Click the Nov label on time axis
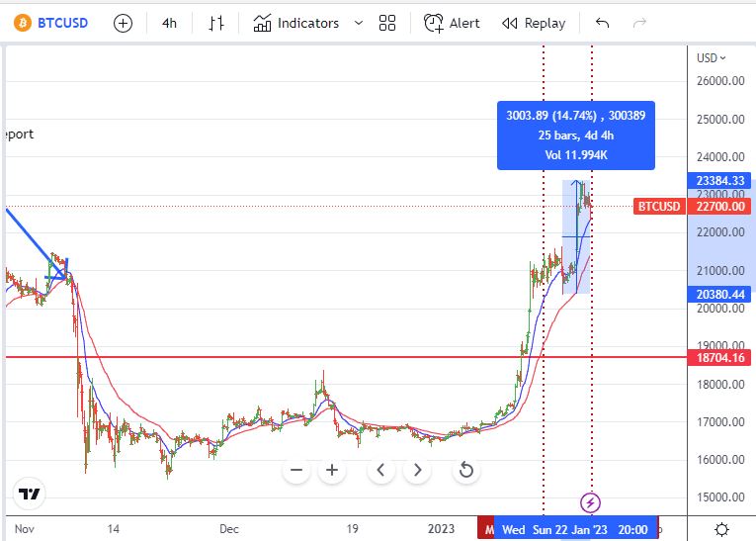The height and width of the screenshot is (541, 756). pos(24,529)
